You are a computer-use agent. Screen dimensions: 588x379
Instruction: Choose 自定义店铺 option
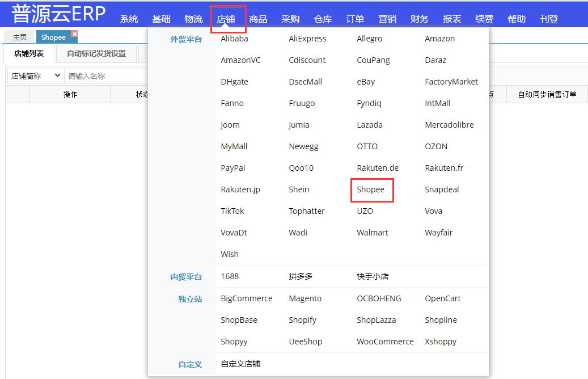[x=240, y=364]
